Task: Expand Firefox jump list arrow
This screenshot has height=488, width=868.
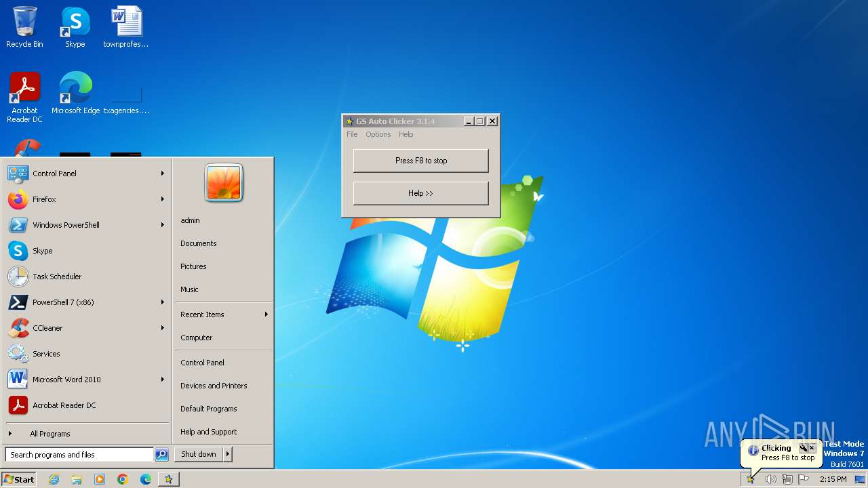Action: click(x=163, y=199)
